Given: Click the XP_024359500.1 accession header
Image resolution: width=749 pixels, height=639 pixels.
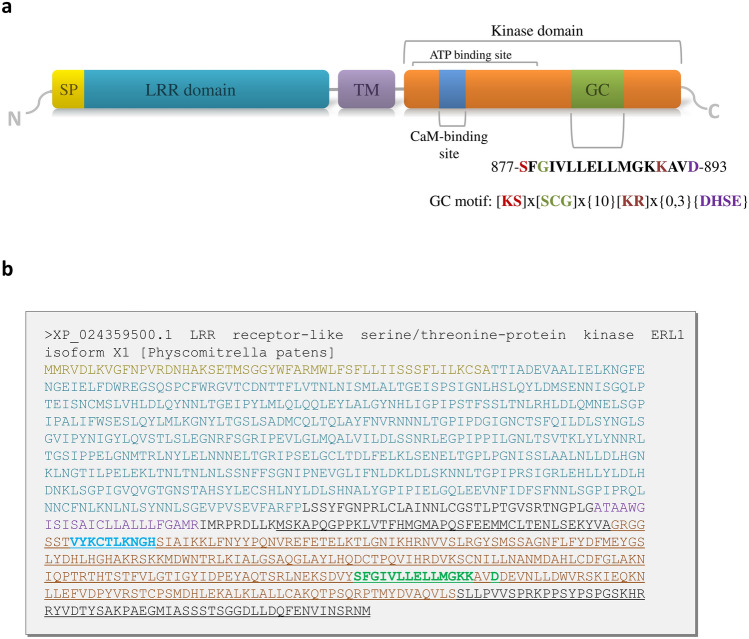Looking at the screenshot, I should (108, 335).
